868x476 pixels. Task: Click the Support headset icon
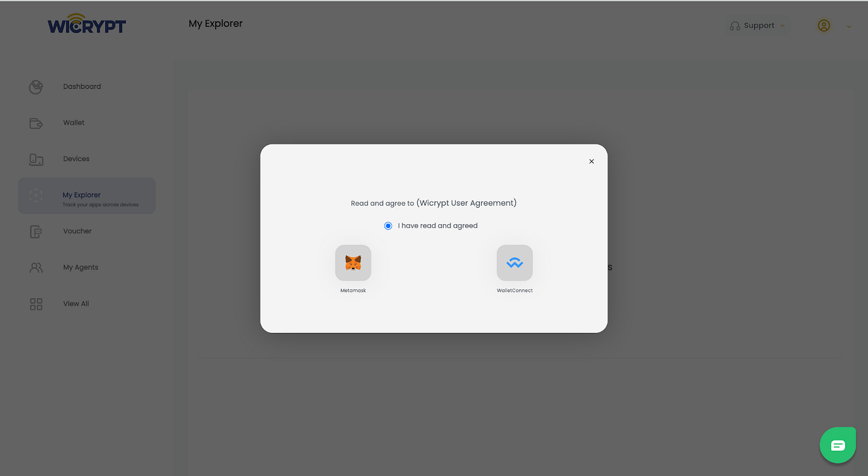pyautogui.click(x=735, y=26)
